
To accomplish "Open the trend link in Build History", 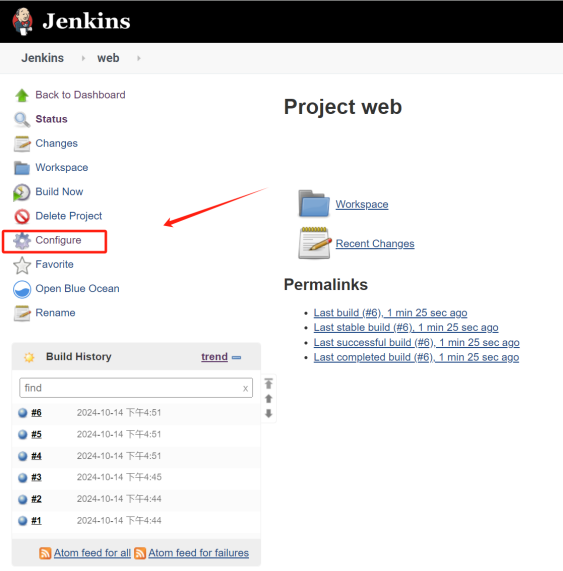I will (x=214, y=357).
